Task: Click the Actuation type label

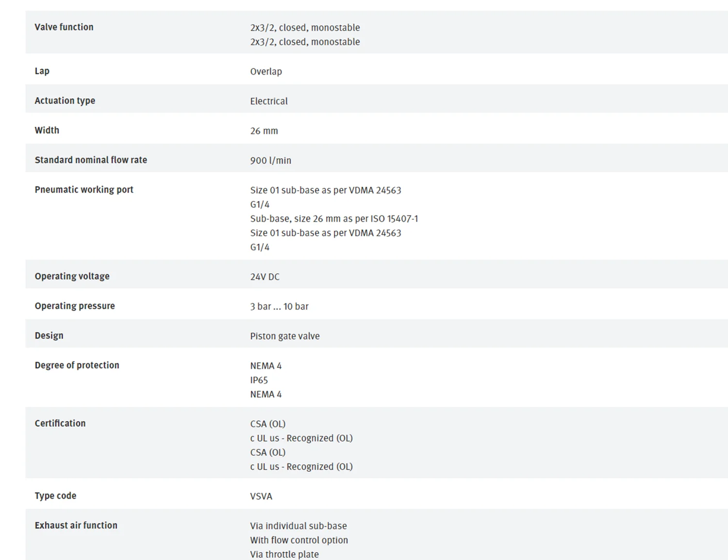Action: 65,101
